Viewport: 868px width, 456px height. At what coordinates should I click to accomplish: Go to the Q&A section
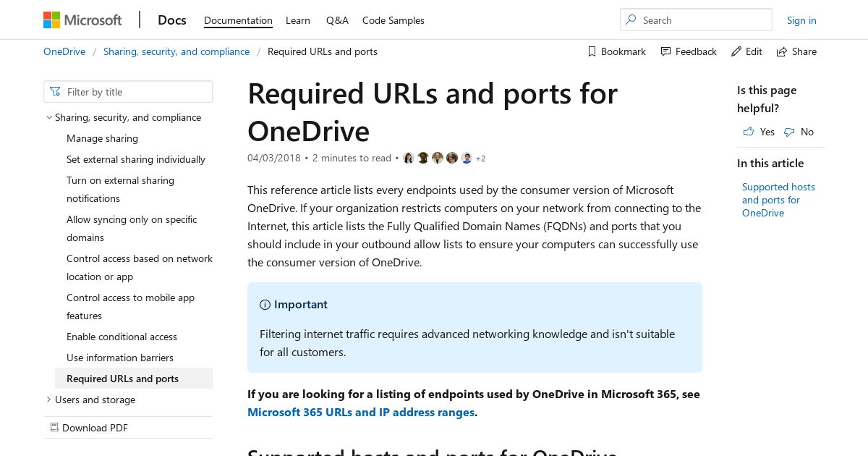tap(337, 20)
